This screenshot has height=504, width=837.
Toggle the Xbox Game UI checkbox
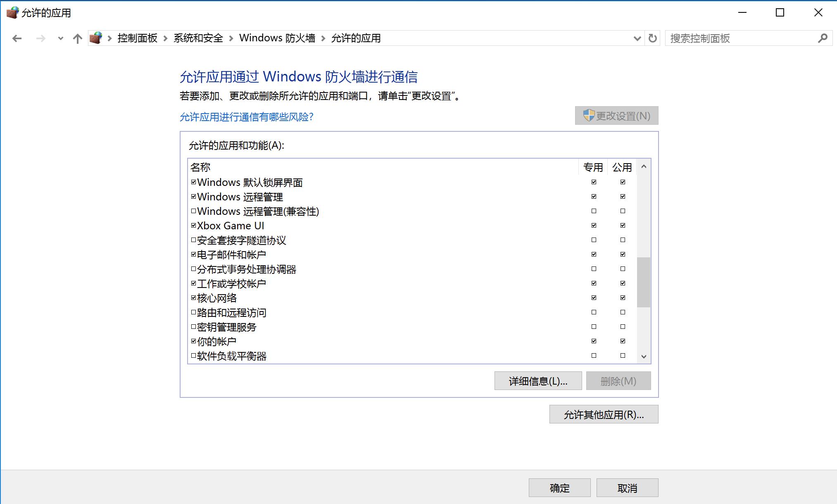[193, 226]
